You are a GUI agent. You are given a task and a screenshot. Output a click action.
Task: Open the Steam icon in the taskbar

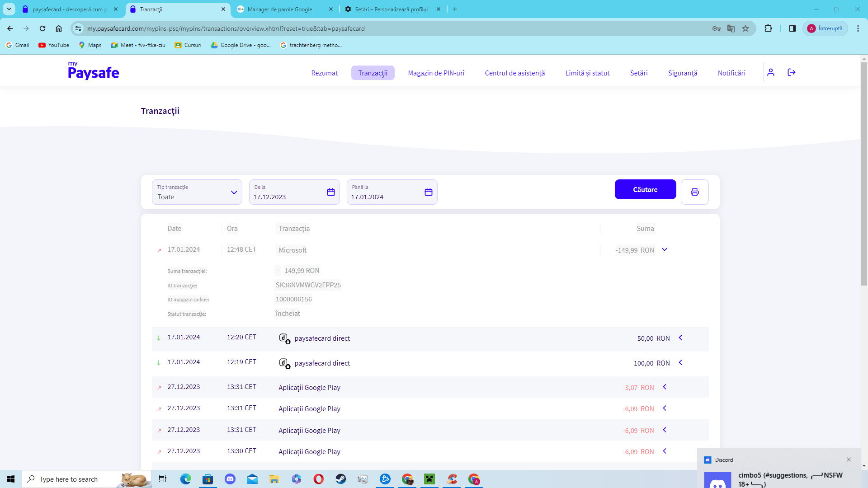click(x=341, y=479)
